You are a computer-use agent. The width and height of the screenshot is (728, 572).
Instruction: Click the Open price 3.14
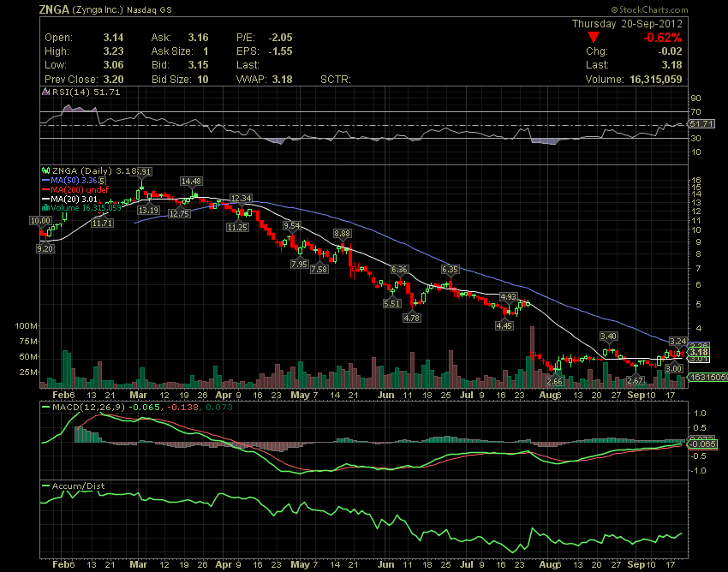tap(113, 38)
